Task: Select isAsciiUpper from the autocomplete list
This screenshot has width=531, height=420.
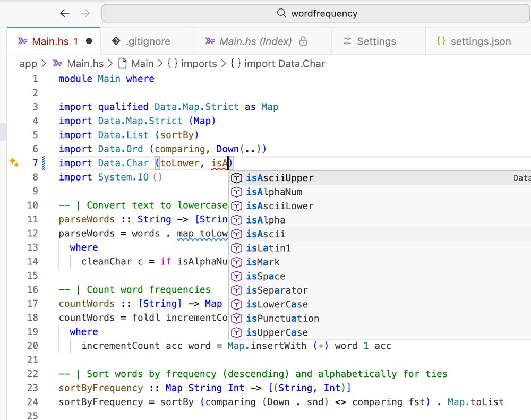Action: click(278, 178)
